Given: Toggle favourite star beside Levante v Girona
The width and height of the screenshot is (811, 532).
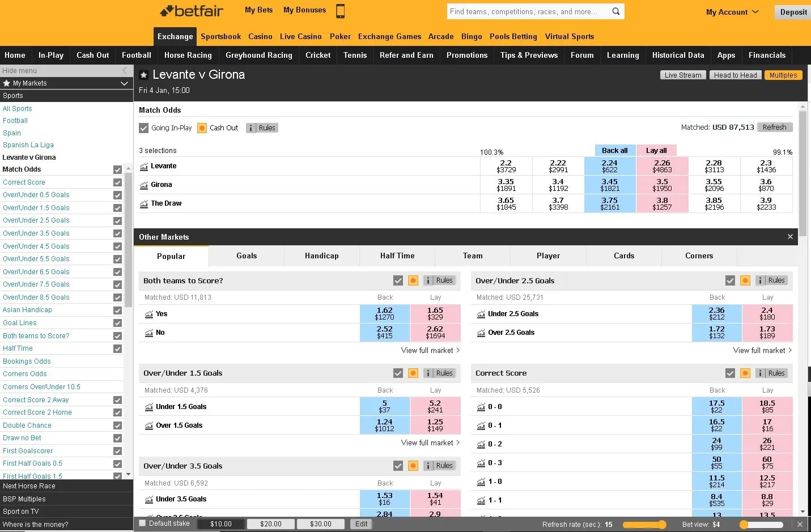Looking at the screenshot, I should click(x=143, y=75).
